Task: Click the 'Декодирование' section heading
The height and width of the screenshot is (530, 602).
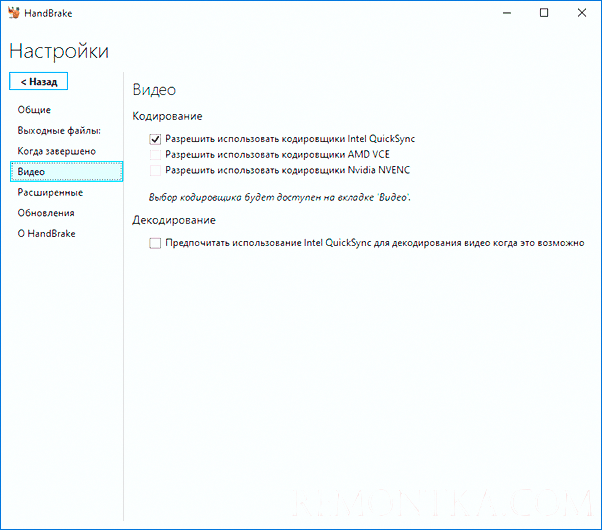Action: (174, 220)
